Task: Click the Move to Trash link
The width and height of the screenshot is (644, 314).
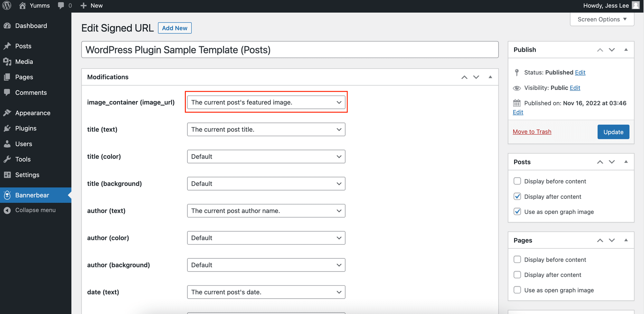Action: (x=532, y=132)
